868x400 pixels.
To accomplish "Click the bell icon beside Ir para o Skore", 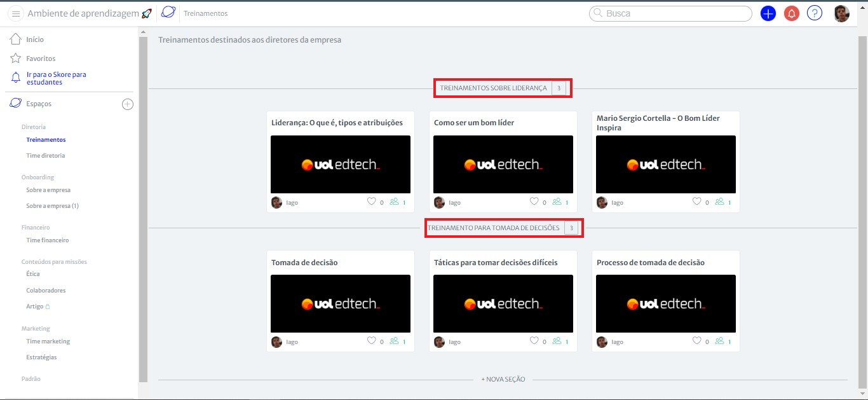I will pyautogui.click(x=16, y=78).
